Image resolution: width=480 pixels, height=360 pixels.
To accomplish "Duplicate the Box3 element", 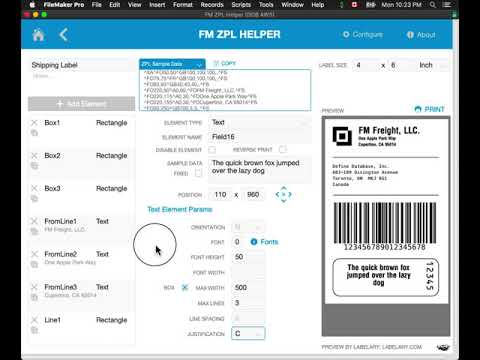I will (x=34, y=199).
